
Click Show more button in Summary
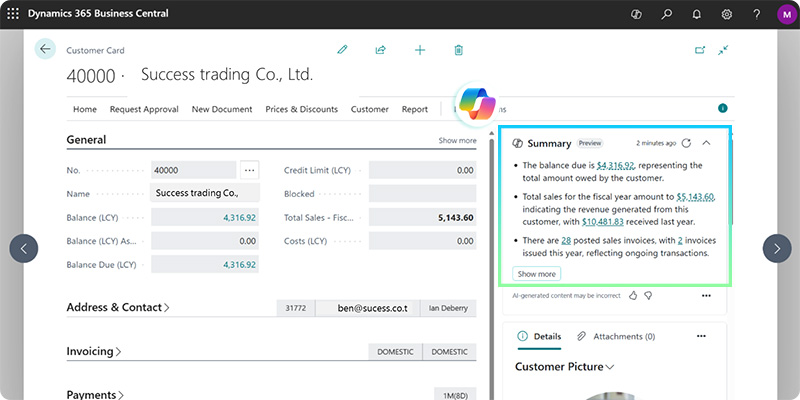(537, 274)
